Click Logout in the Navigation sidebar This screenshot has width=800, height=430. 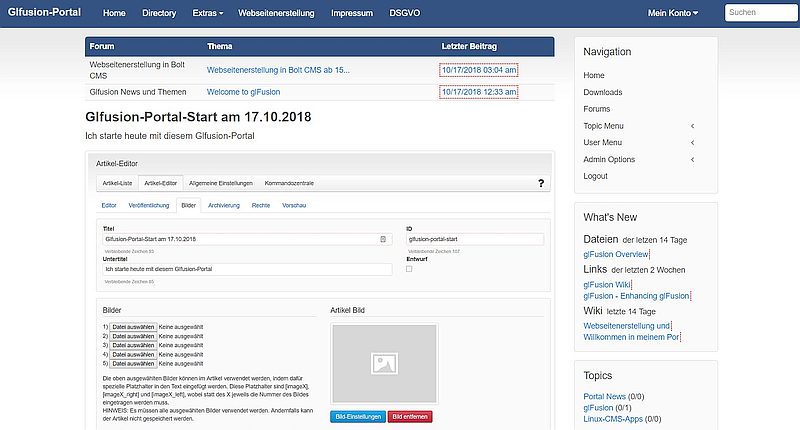(x=595, y=176)
